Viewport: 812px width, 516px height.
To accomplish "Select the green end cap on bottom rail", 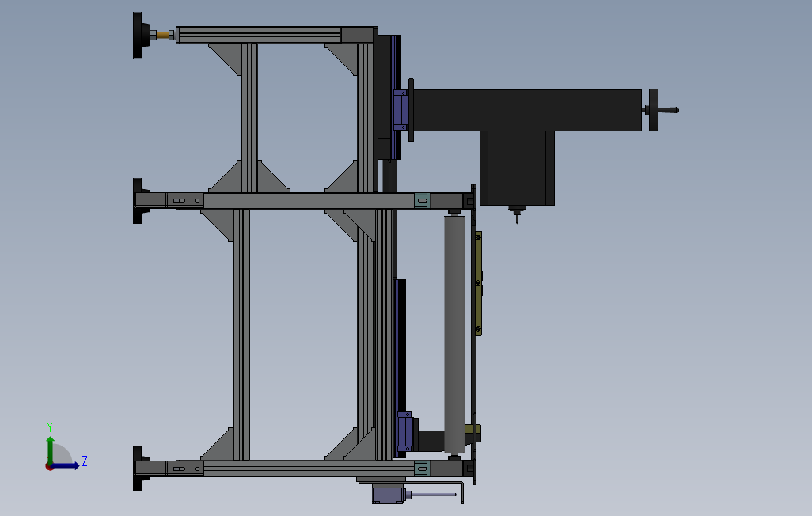I will point(422,469).
